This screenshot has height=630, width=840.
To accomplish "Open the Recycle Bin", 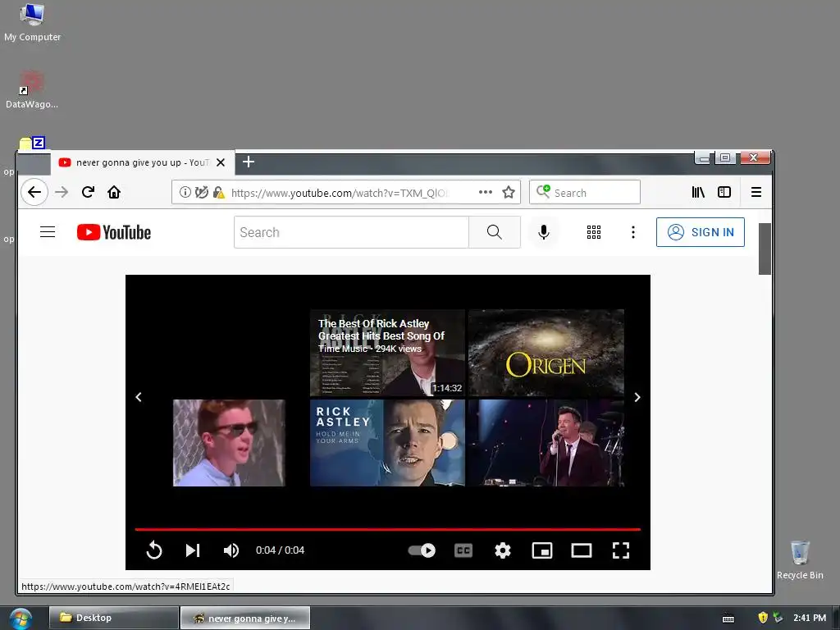I will 800,559.
